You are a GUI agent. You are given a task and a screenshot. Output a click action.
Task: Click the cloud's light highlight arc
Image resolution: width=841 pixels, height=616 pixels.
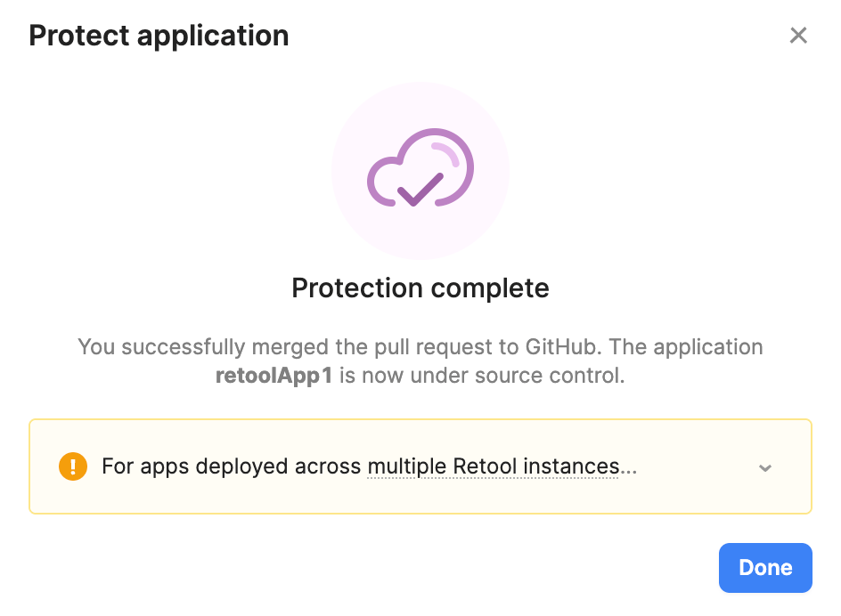(445, 154)
